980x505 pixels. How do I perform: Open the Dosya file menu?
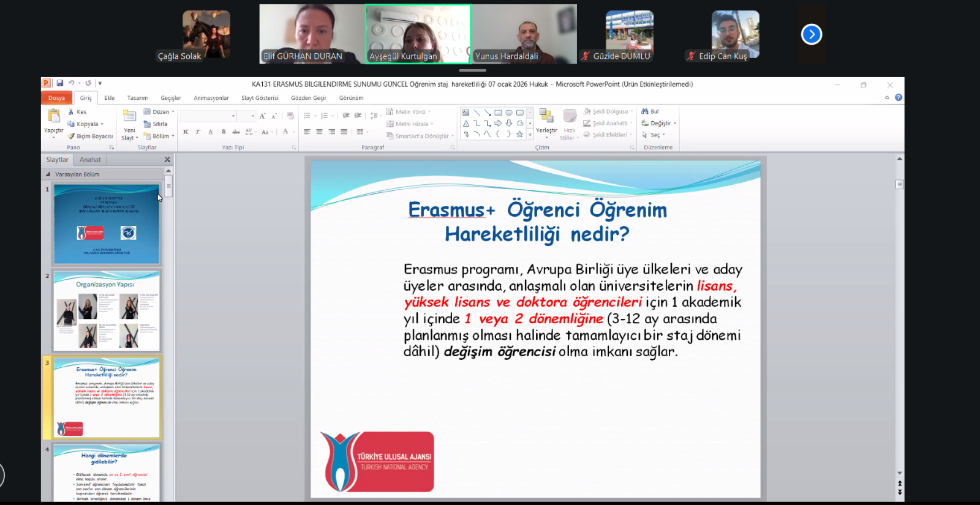[56, 98]
